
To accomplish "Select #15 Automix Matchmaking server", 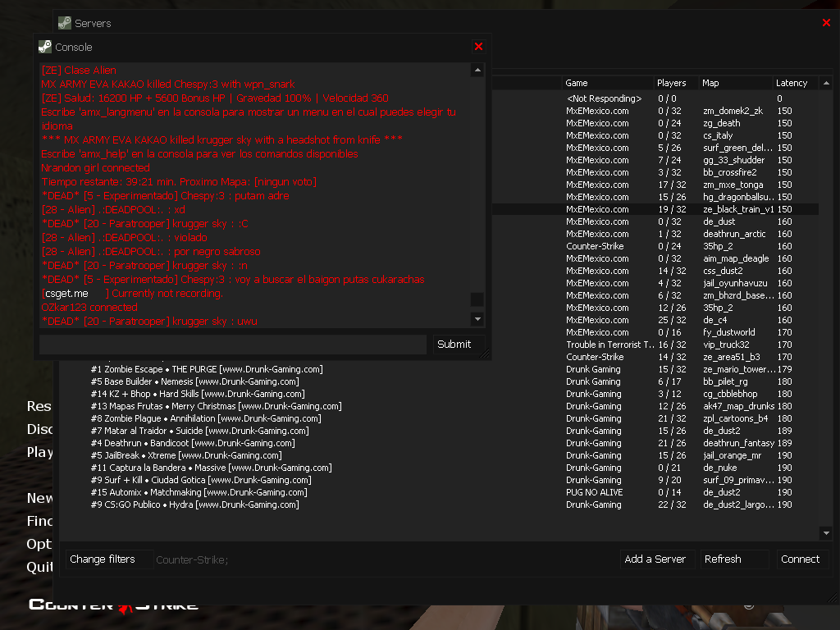I will click(440, 493).
